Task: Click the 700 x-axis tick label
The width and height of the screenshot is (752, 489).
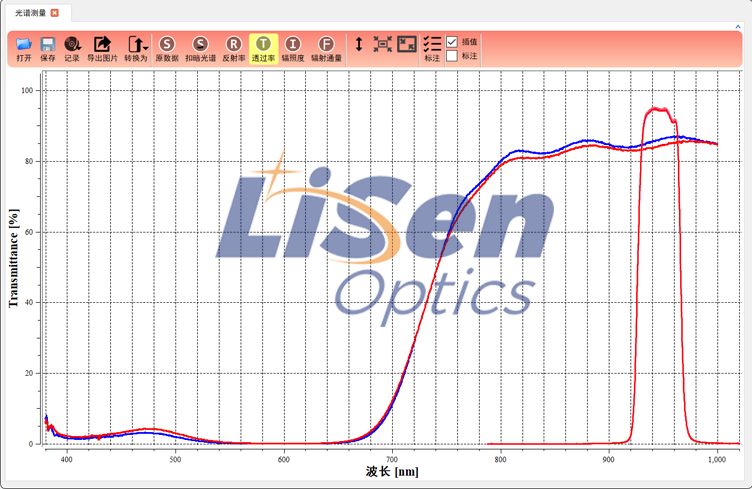Action: (x=392, y=460)
